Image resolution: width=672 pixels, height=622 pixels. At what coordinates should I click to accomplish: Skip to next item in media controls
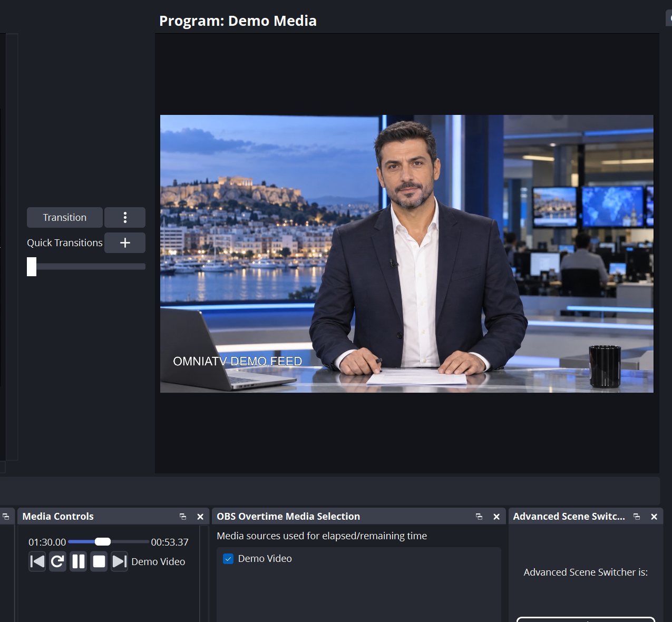coord(120,561)
